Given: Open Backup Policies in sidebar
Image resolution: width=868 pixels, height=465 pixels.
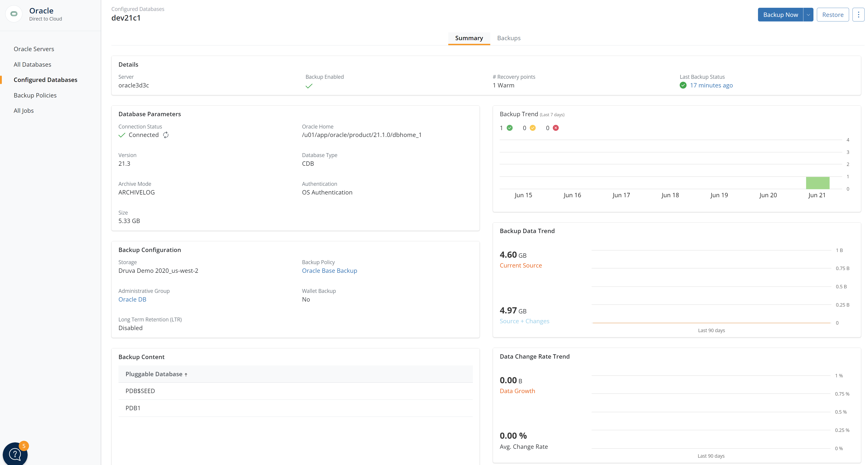Looking at the screenshot, I should 35,95.
